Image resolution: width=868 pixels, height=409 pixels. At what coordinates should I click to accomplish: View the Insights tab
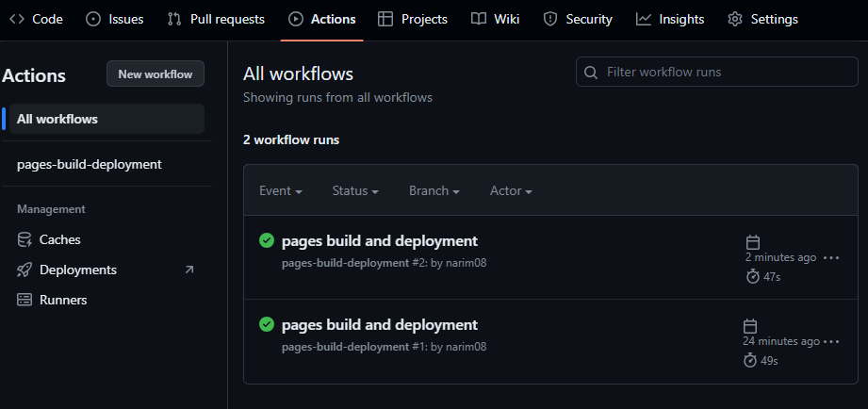(x=670, y=20)
